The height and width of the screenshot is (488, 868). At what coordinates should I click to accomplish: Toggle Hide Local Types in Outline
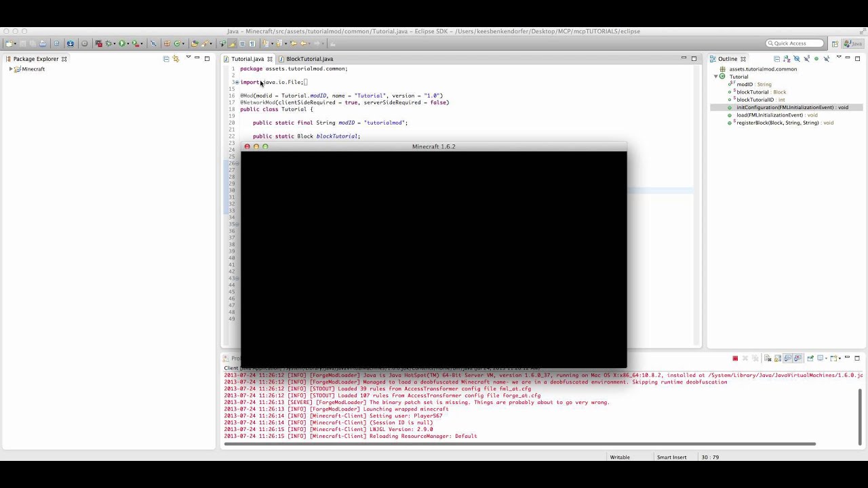[x=827, y=59]
